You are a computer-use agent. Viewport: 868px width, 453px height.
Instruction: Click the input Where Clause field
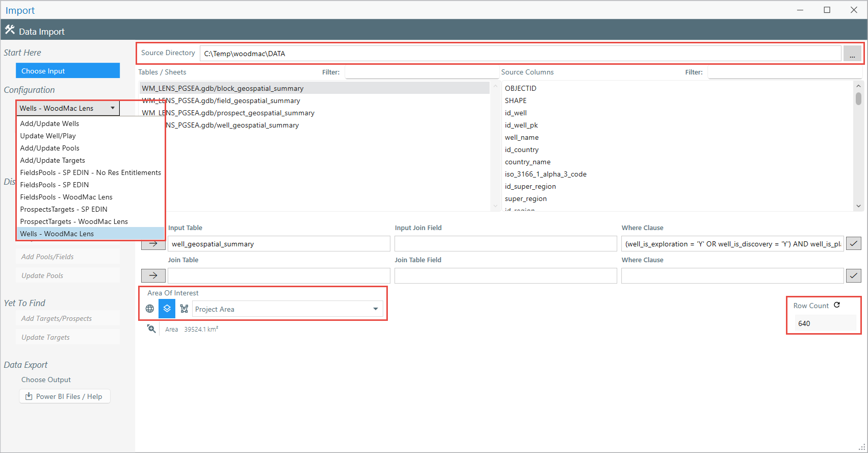[732, 244]
